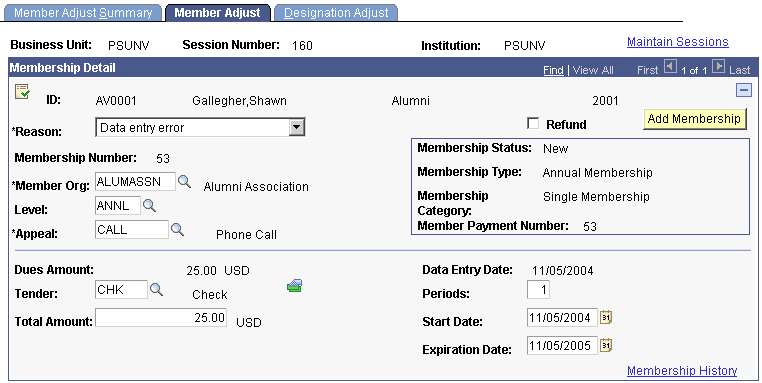Viewport: 762px width, 383px height.
Task: Click the Single Membership category text
Action: coord(596,197)
